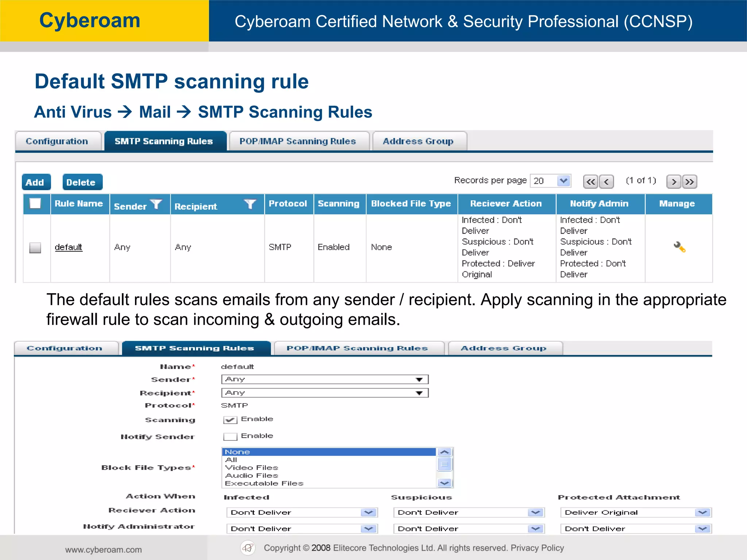
Task: Open Address Group tab in lower panel
Action: [x=505, y=348]
